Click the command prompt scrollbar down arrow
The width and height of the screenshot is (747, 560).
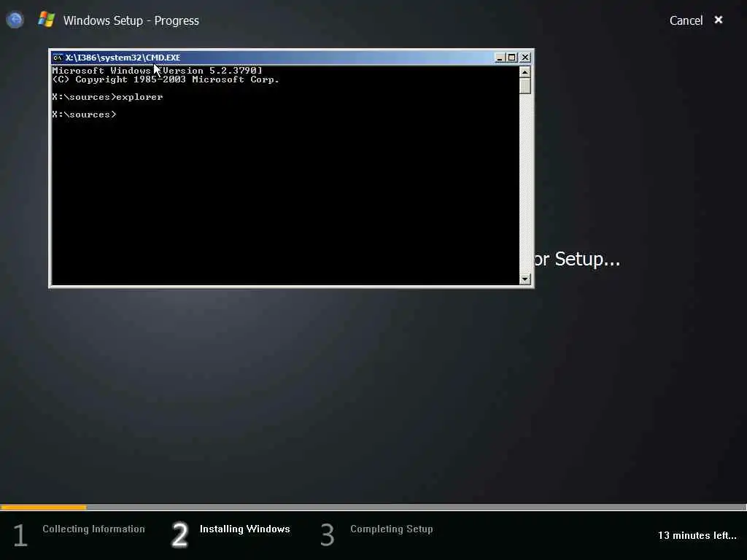click(525, 279)
